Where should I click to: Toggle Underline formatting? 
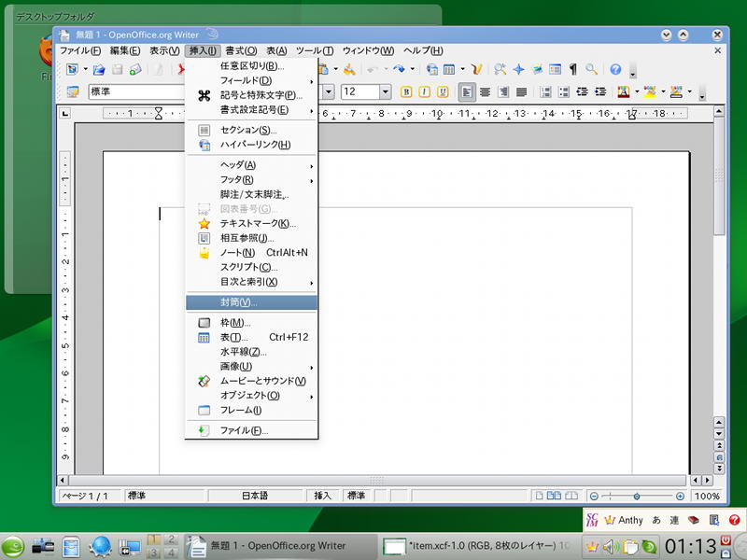(x=443, y=91)
